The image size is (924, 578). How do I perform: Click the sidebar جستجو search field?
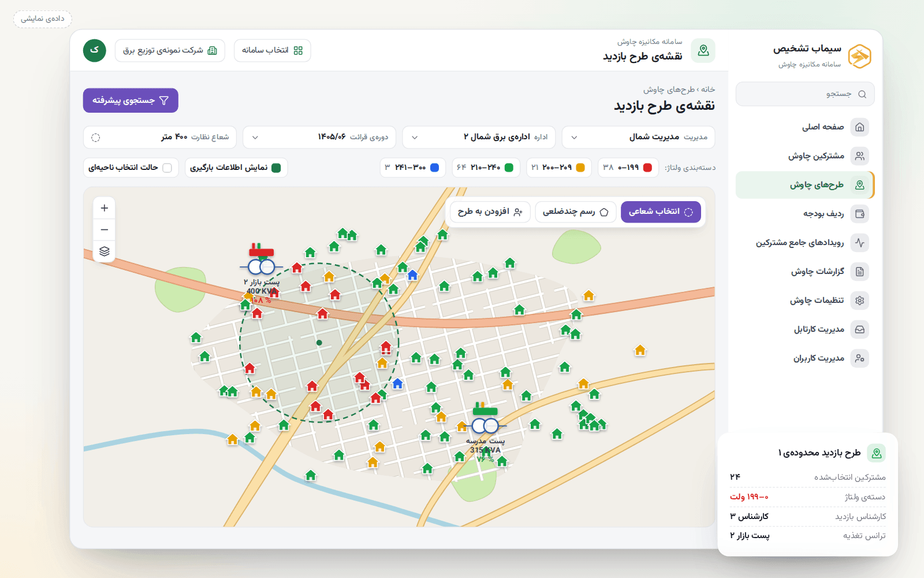coord(805,94)
